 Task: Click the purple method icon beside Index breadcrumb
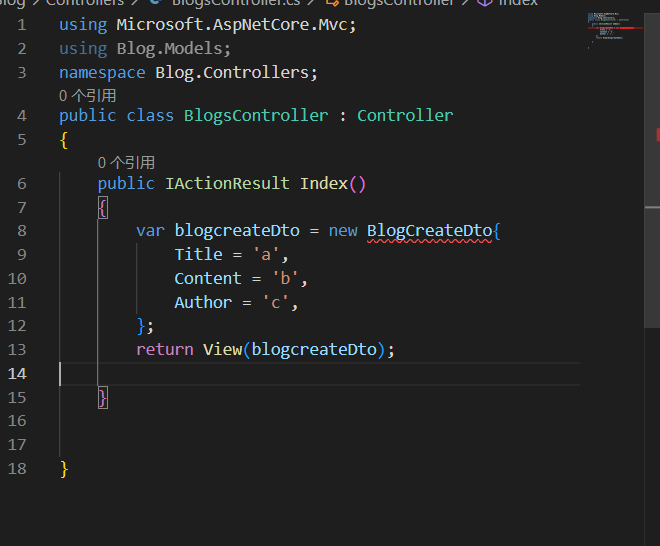coord(484,3)
